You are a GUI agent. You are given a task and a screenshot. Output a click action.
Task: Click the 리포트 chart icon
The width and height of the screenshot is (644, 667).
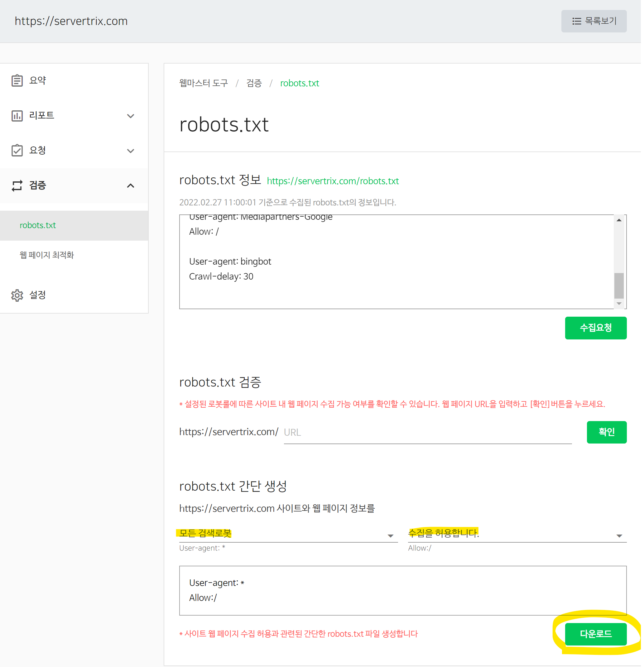tap(17, 116)
